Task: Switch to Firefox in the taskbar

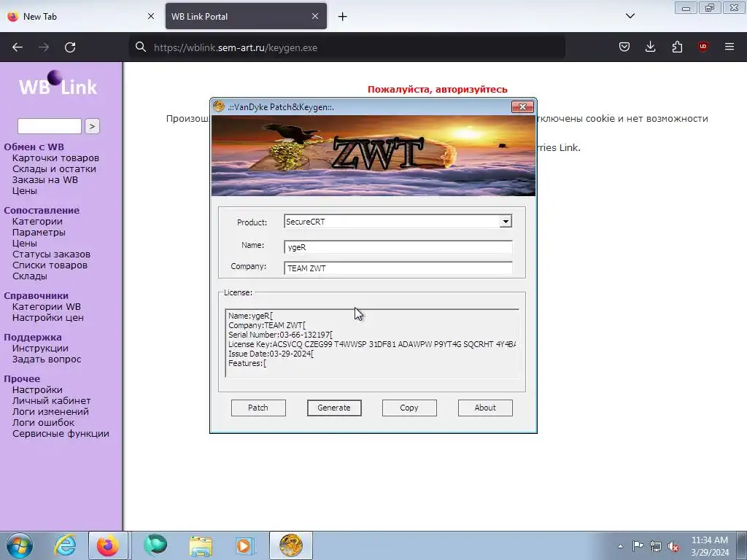Action: (x=109, y=545)
